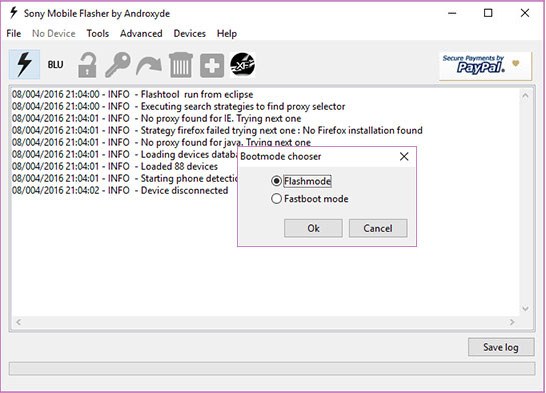
Task: Click the curved arrow toolbar icon
Action: click(149, 65)
